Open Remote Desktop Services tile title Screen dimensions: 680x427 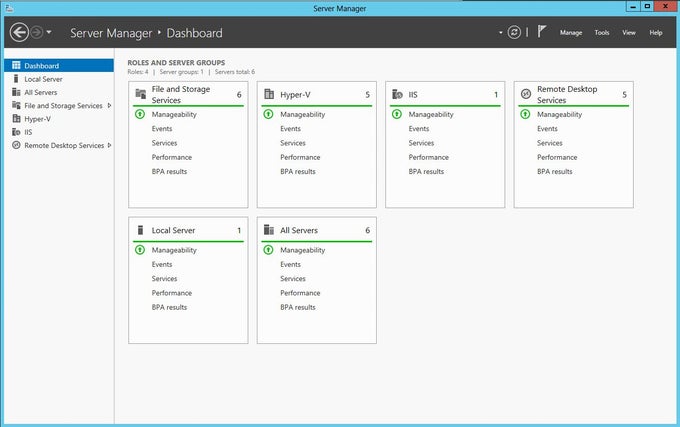pyautogui.click(x=567, y=95)
